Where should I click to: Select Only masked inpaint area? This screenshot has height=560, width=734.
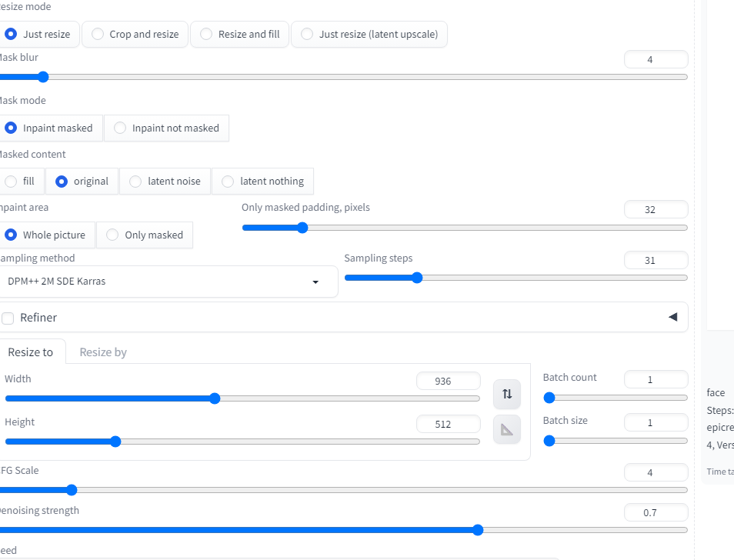(145, 235)
